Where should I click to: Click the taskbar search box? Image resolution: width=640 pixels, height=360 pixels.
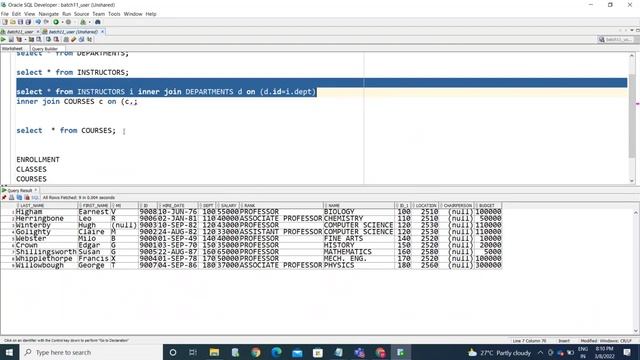tap(91, 352)
